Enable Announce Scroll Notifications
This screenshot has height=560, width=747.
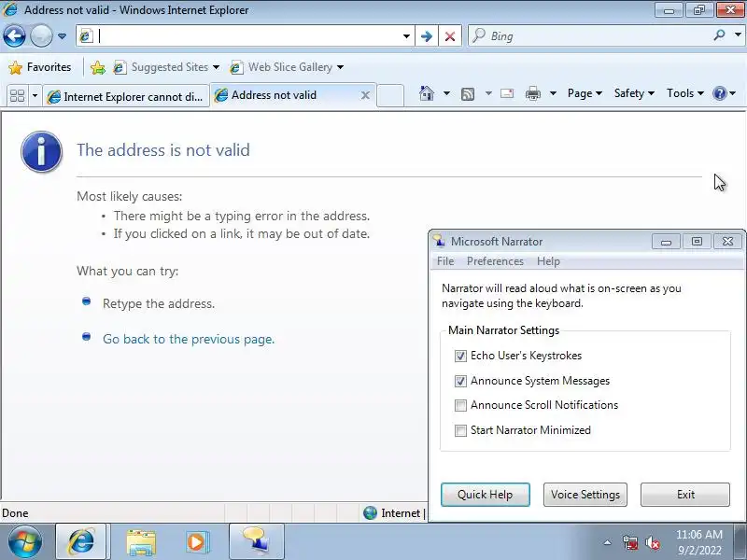click(x=460, y=406)
